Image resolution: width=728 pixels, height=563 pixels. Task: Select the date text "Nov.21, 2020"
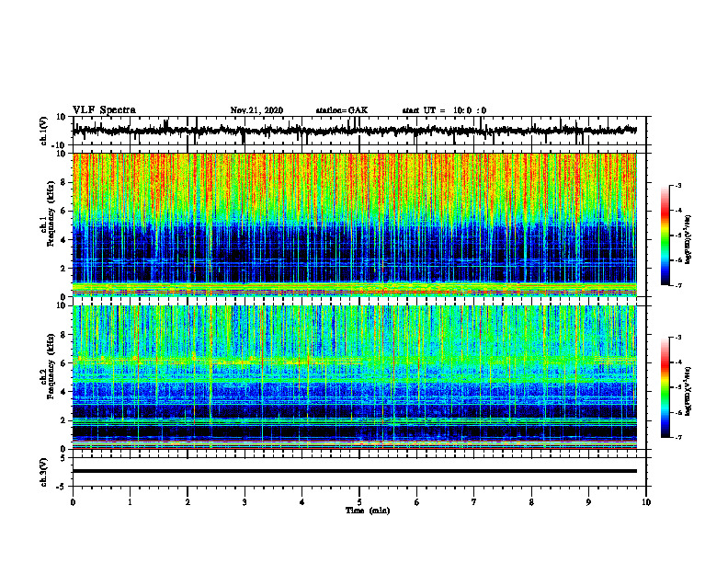256,110
